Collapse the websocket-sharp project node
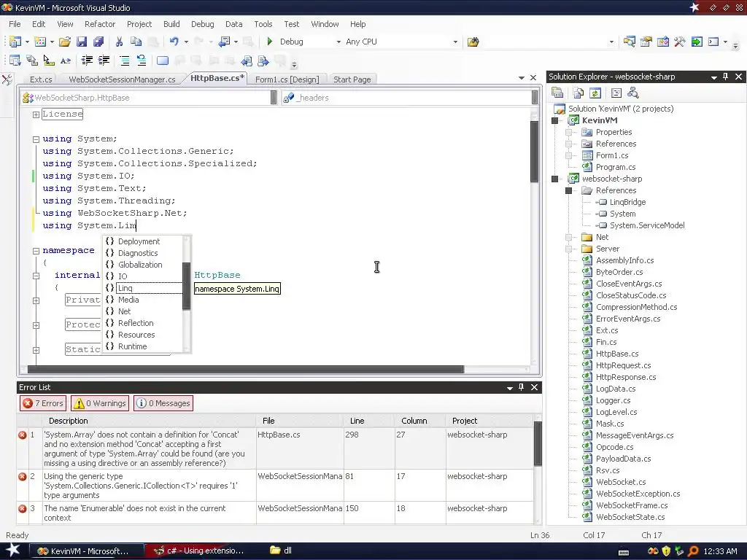 coord(554,179)
